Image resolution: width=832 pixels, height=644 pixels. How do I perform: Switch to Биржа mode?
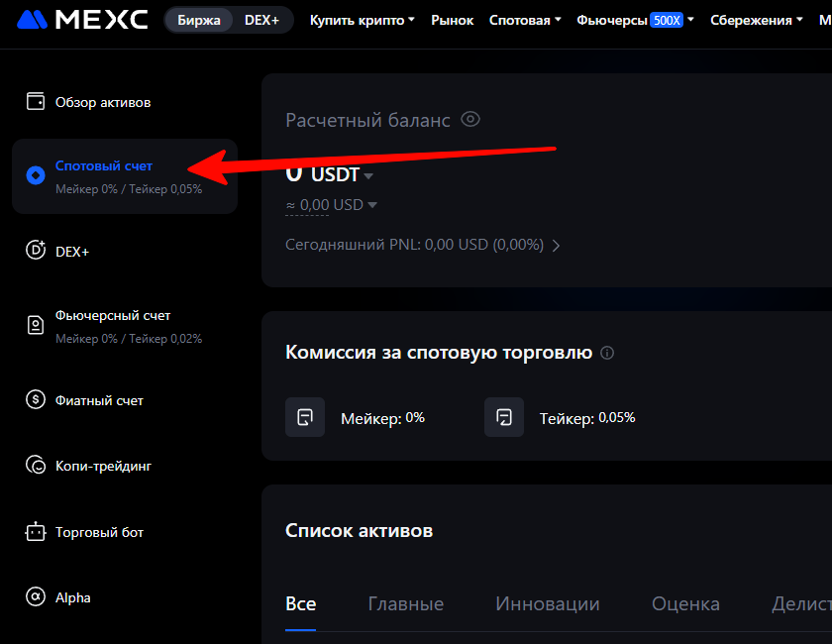(x=199, y=20)
